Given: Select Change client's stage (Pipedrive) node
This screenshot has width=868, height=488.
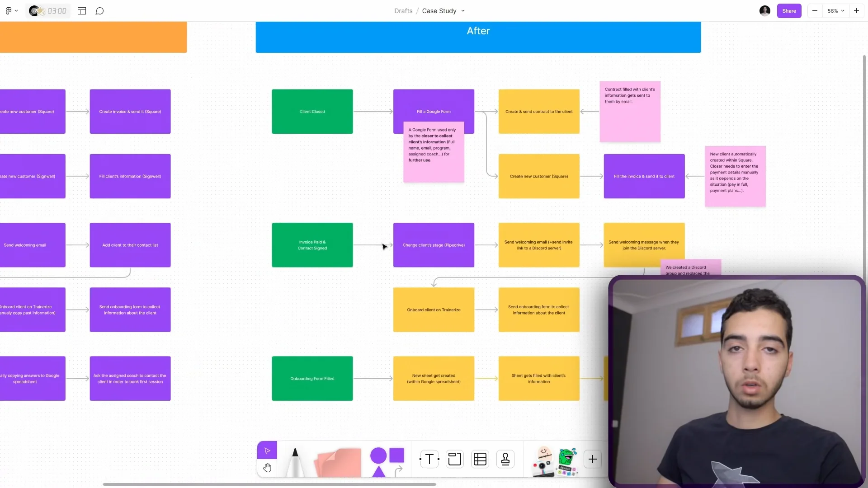Looking at the screenshot, I should 434,245.
